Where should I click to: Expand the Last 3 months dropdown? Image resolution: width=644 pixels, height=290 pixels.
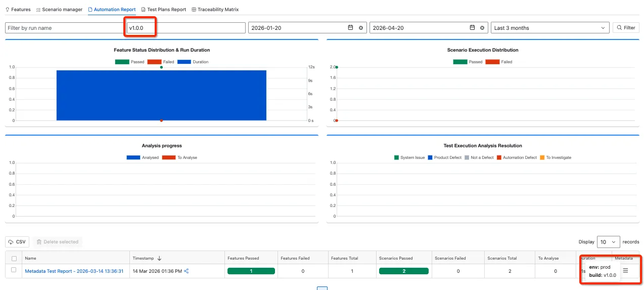pyautogui.click(x=550, y=28)
